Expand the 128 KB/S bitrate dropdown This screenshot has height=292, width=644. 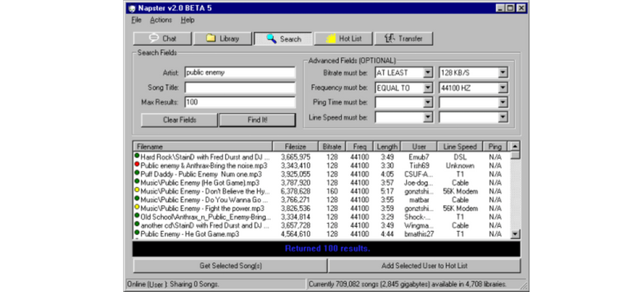503,73
